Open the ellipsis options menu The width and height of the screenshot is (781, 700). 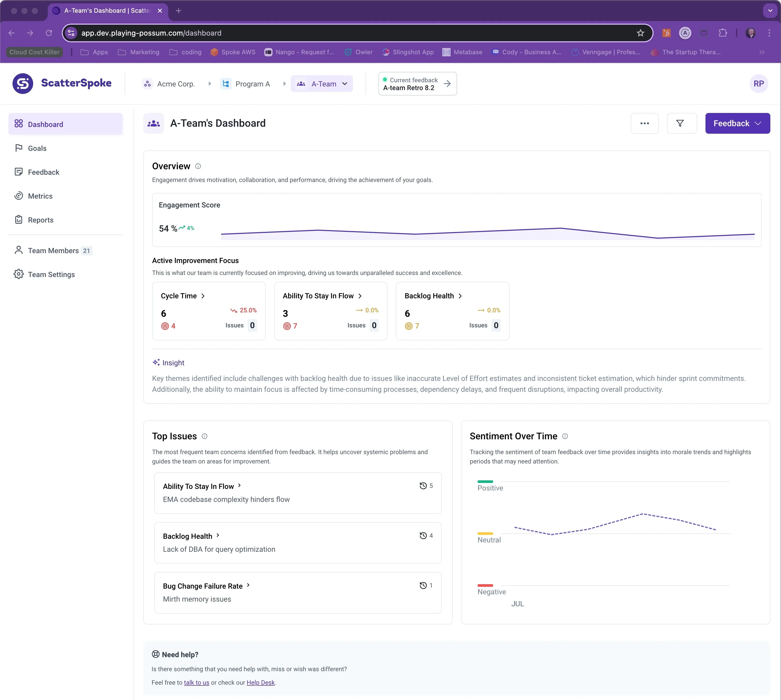[x=645, y=123]
